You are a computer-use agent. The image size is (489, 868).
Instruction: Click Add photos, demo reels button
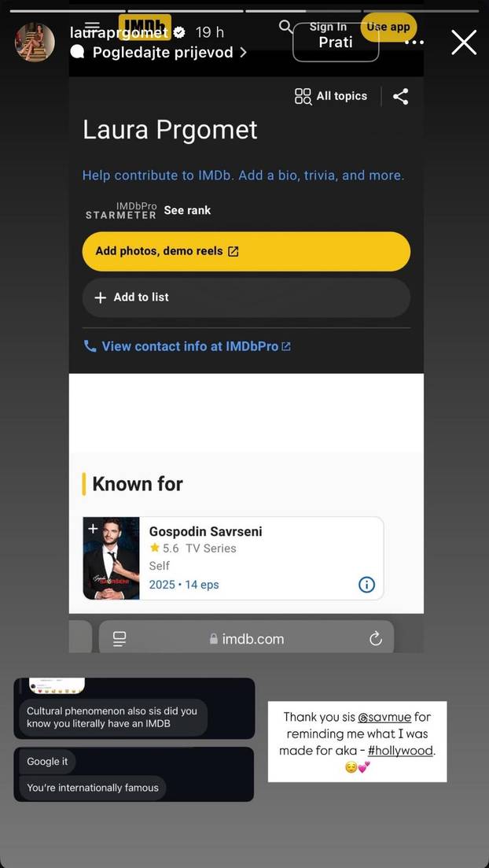click(x=246, y=251)
